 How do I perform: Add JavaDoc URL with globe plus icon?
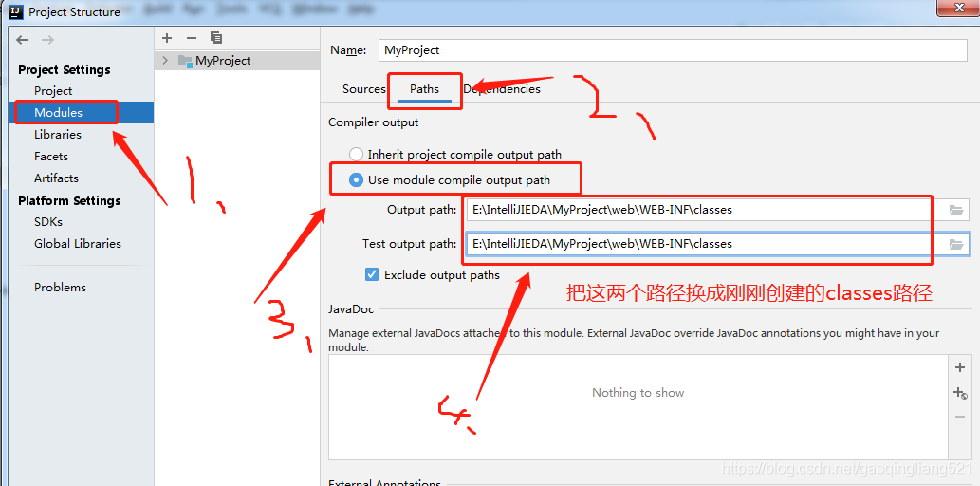[960, 393]
